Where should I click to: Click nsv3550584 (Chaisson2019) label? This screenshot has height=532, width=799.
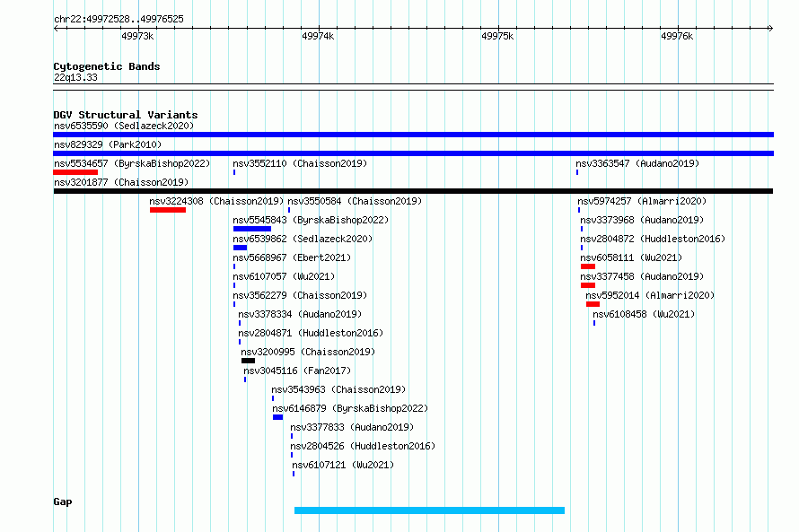(355, 201)
